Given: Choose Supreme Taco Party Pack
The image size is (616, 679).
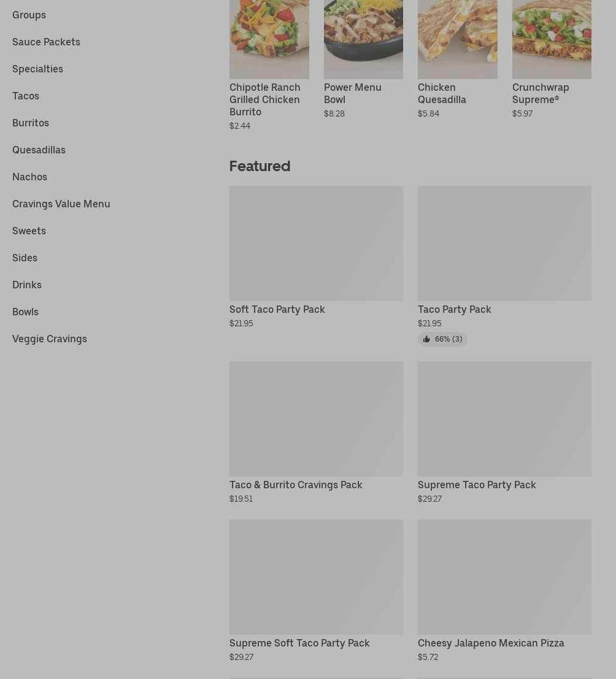Looking at the screenshot, I should 505,432.
